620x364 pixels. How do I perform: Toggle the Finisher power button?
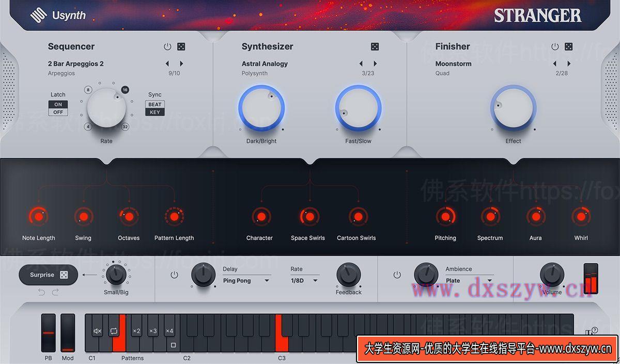555,46
